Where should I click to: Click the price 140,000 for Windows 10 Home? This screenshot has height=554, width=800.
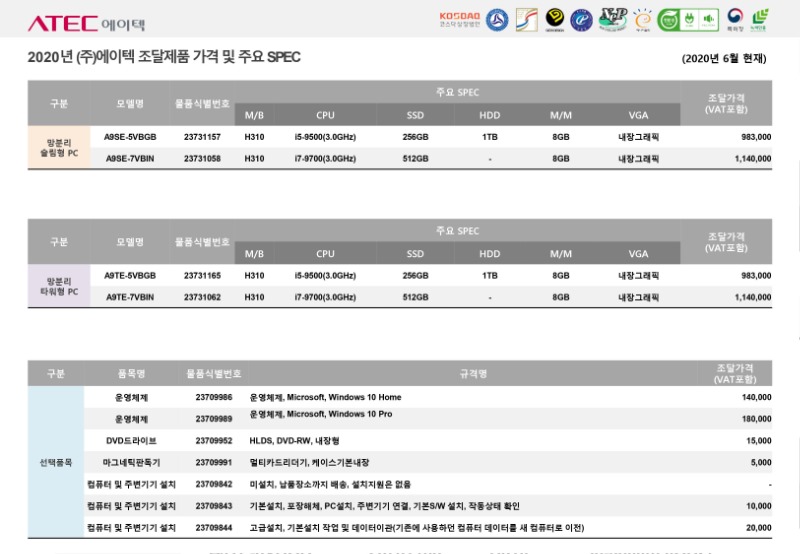coord(756,397)
